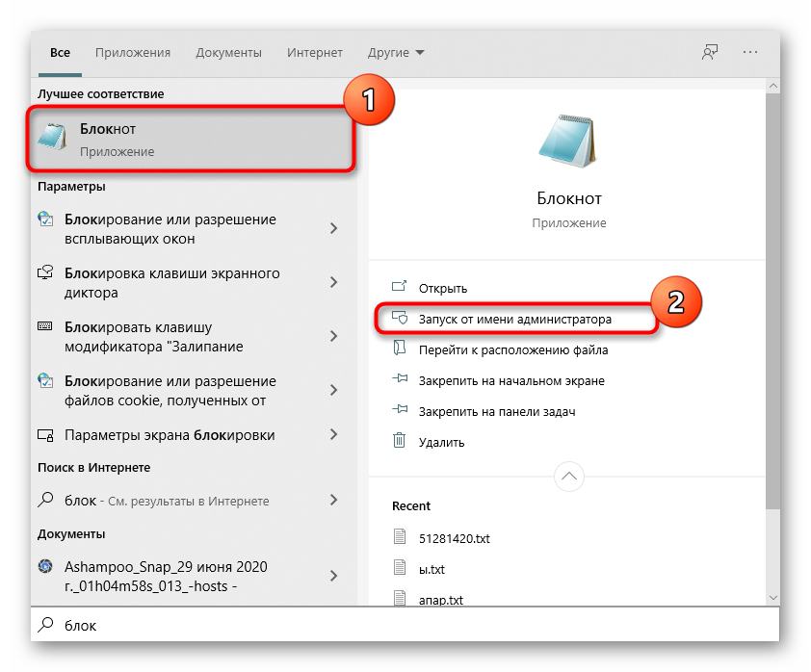Switch to the Все tab

pos(60,53)
